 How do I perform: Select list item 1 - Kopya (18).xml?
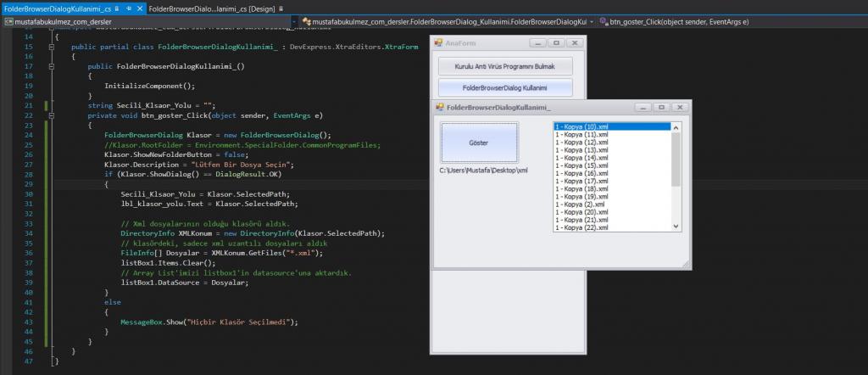tap(612, 188)
